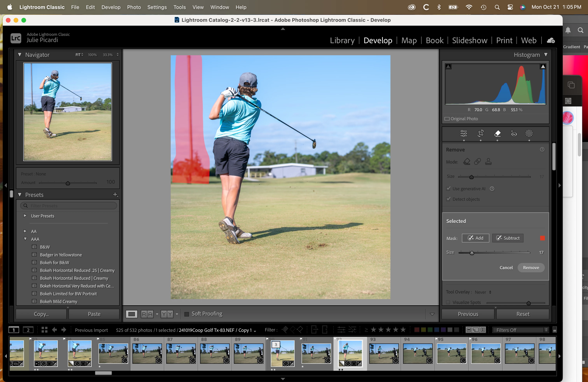Click the red mask overlay color swatch

tap(542, 238)
